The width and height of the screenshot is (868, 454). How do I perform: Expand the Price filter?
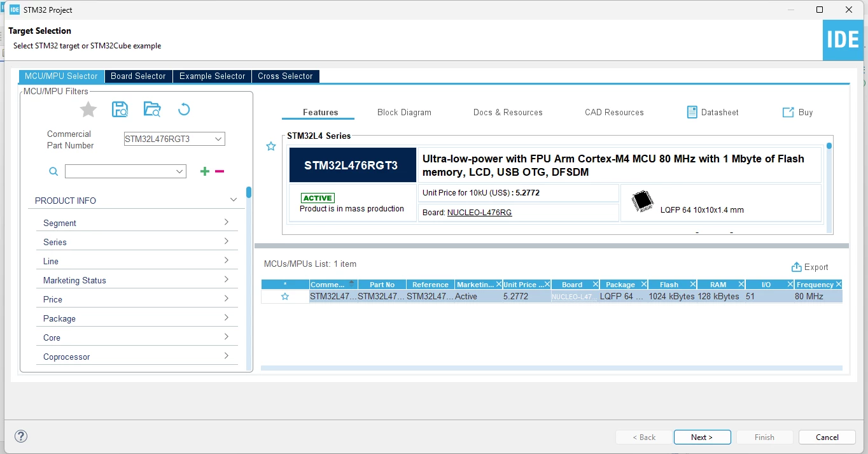tap(227, 299)
